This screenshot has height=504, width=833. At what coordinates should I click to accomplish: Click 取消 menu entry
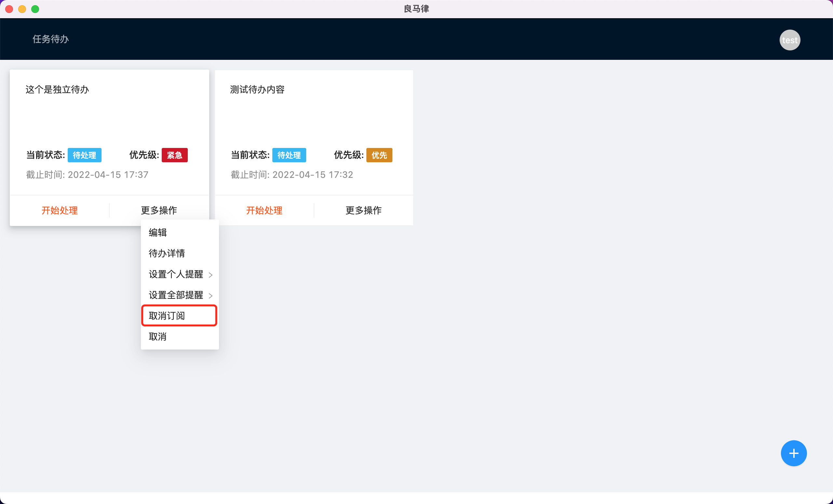pos(158,337)
